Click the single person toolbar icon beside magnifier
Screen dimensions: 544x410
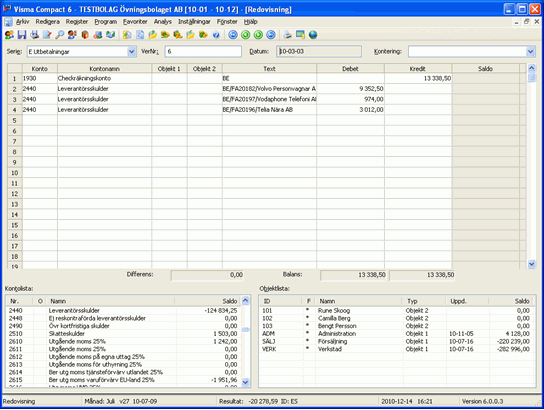tap(72, 35)
